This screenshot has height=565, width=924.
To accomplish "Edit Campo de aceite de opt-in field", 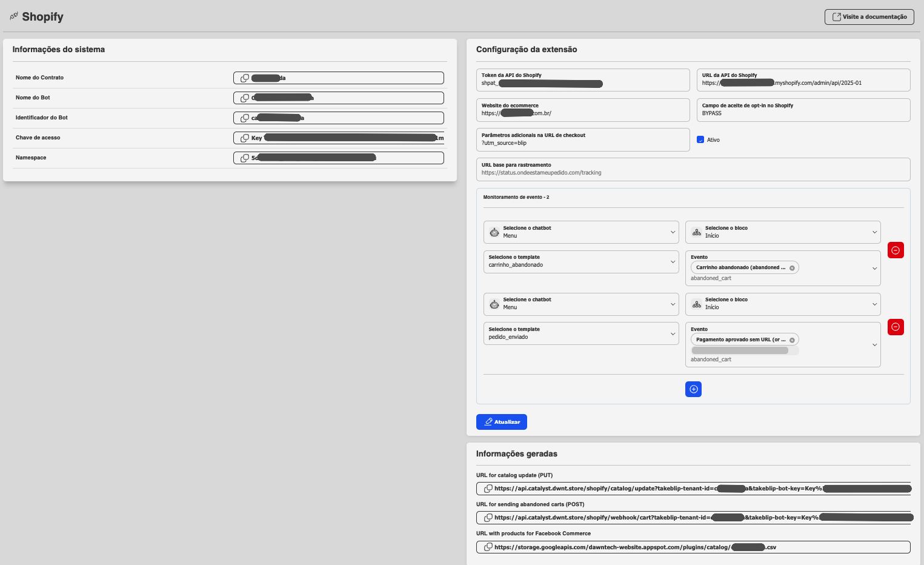I will [x=803, y=110].
